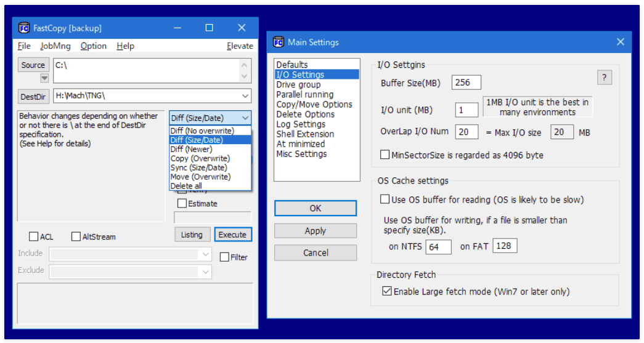Viewport: 644px width, 343px height.
Task: Expand the DestDir path dropdown
Action: 245,96
